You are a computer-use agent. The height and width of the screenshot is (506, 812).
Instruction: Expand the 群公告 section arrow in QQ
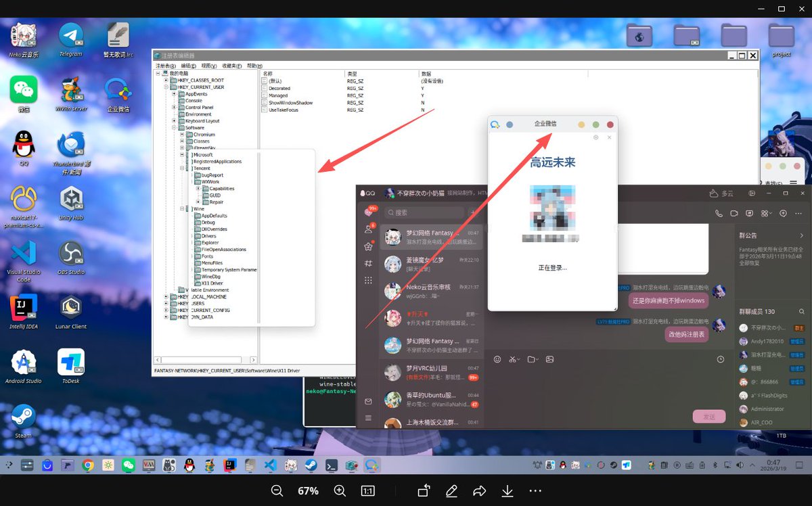point(802,235)
